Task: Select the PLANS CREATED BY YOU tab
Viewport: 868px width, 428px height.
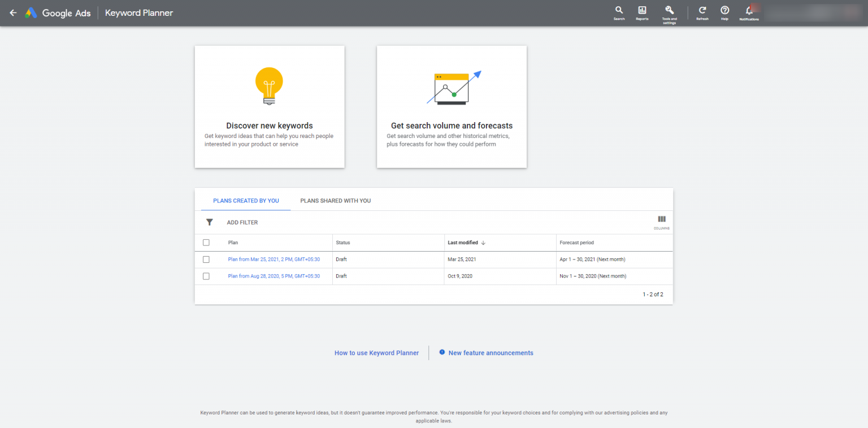Action: (x=245, y=200)
